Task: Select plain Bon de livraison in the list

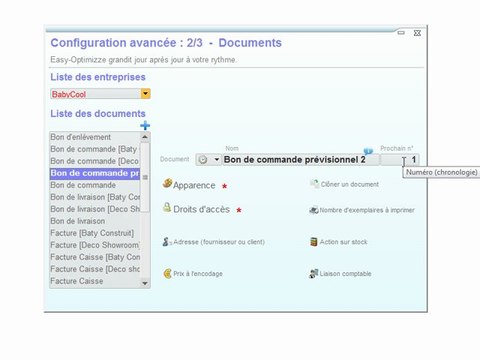Action: [x=95, y=221]
